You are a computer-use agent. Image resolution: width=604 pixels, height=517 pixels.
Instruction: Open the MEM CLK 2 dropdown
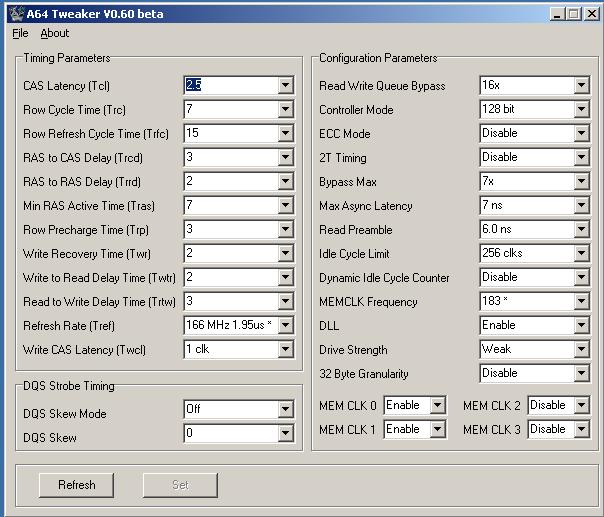[581, 405]
